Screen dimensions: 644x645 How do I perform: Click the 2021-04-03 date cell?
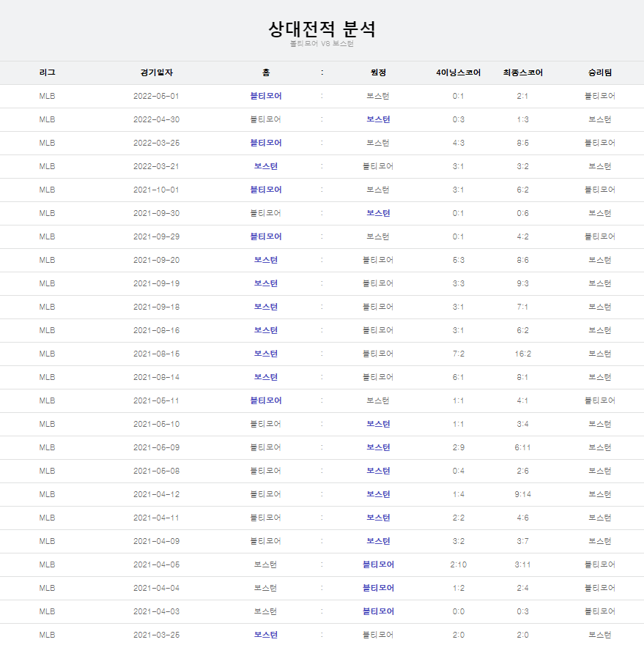[x=157, y=611]
